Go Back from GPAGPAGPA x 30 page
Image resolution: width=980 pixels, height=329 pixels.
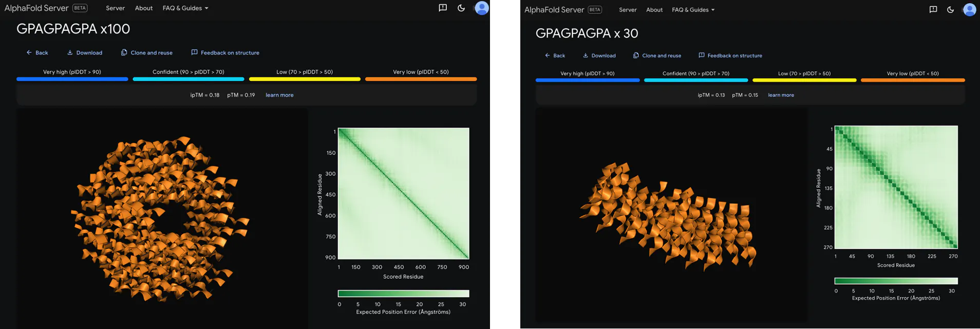click(x=555, y=56)
